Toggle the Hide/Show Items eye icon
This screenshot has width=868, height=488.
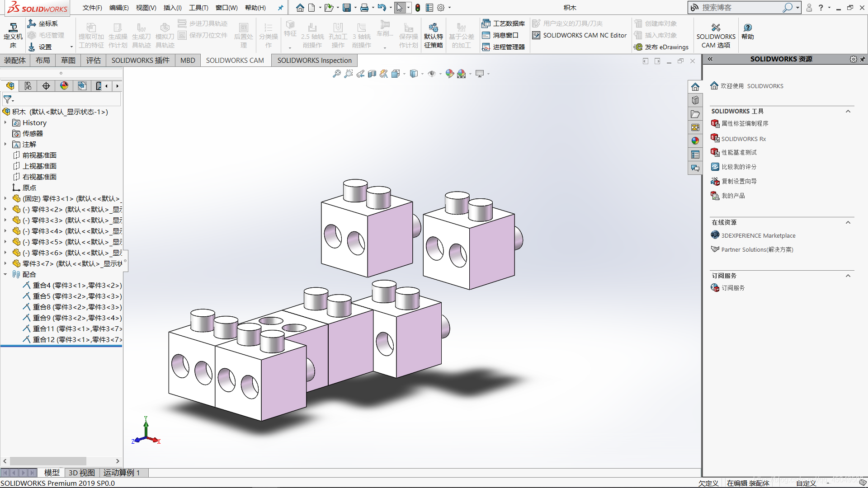432,74
